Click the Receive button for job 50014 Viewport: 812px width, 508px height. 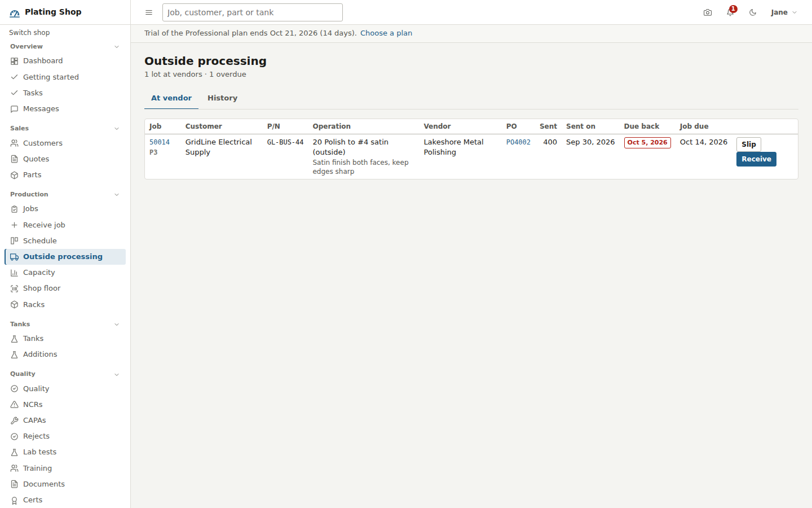pyautogui.click(x=756, y=159)
